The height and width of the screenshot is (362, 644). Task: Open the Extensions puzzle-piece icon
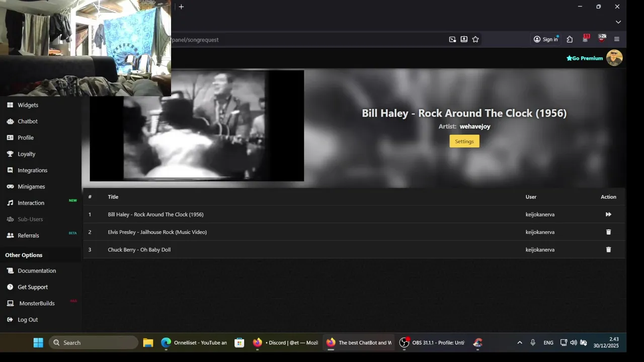[570, 39]
